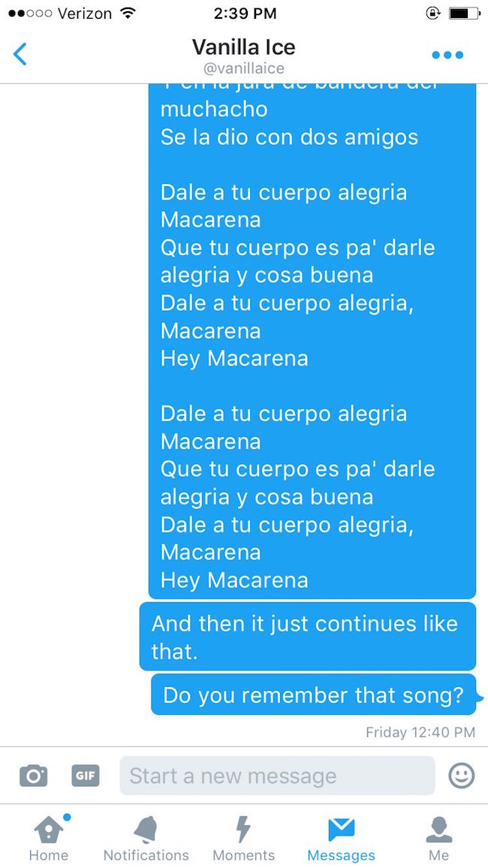488x868 pixels.
Task: Open the three-dot conversation options menu
Action: (447, 55)
